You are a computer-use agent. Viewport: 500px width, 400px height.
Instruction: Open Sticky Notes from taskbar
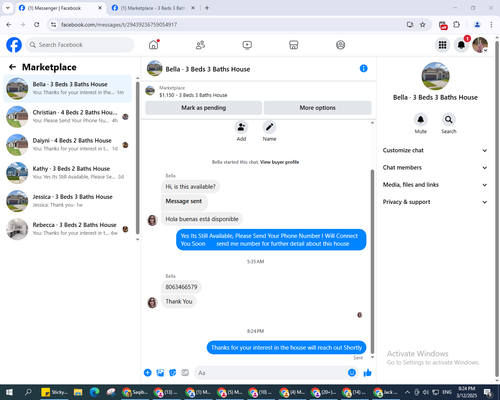(54, 392)
